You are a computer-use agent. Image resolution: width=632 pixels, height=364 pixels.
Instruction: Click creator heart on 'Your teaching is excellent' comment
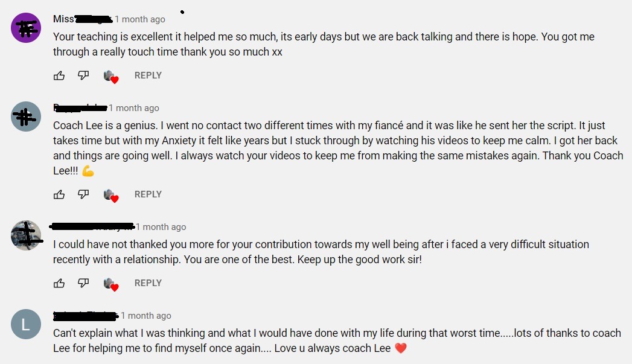tap(111, 77)
